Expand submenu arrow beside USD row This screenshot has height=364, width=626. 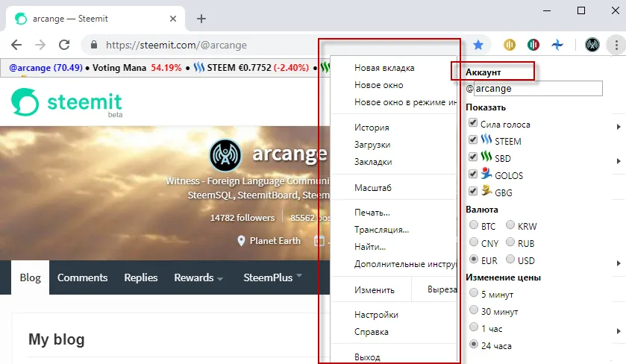pos(619,263)
